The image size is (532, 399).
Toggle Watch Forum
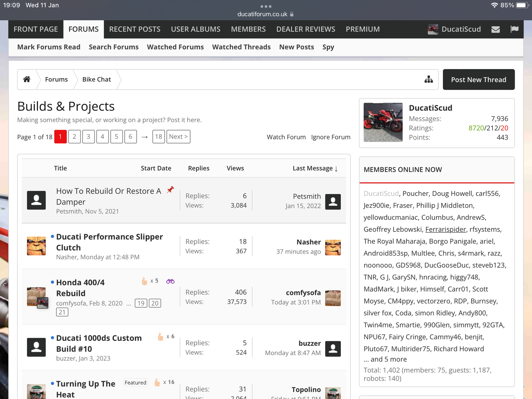click(286, 137)
